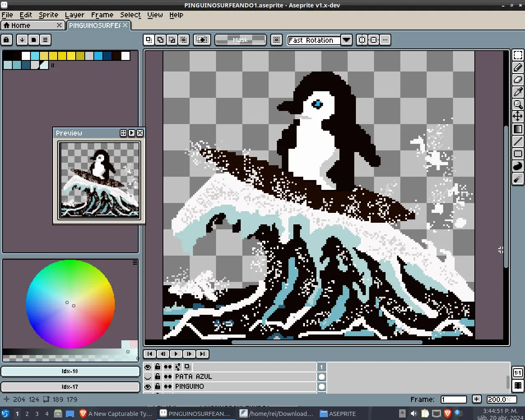525x420 pixels.
Task: Click the add frame plus button
Action: tap(476, 399)
